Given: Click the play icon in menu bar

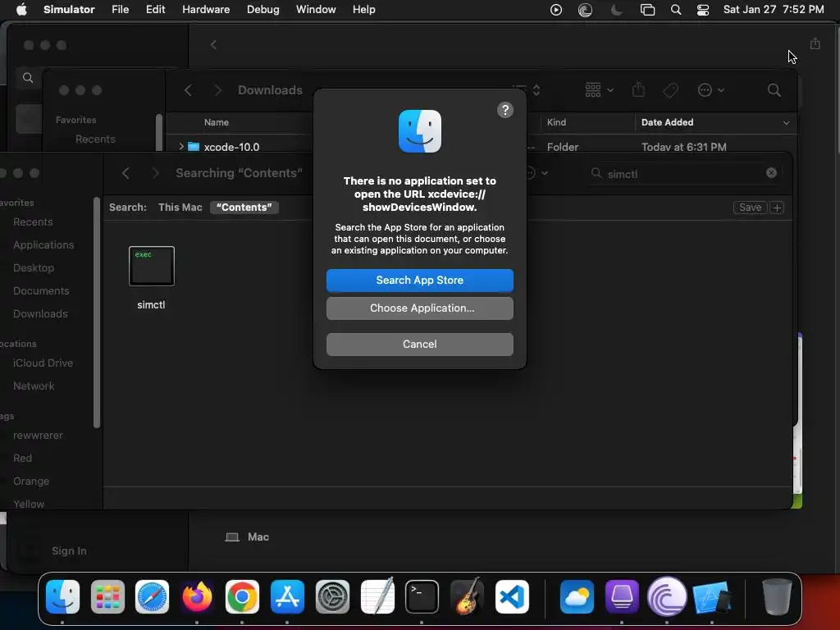Looking at the screenshot, I should pyautogui.click(x=555, y=10).
